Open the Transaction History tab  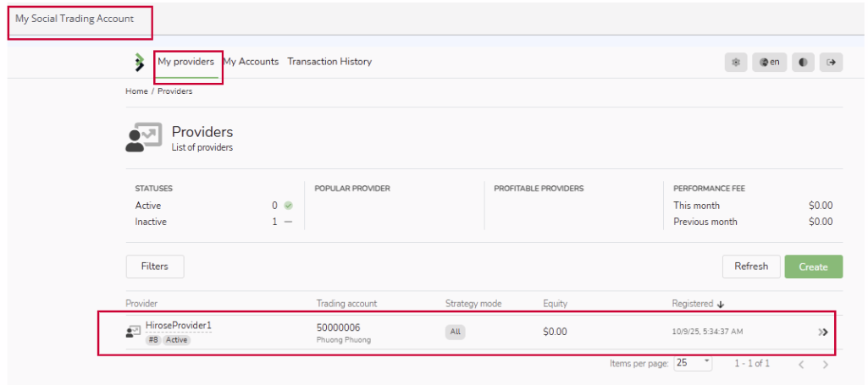329,62
